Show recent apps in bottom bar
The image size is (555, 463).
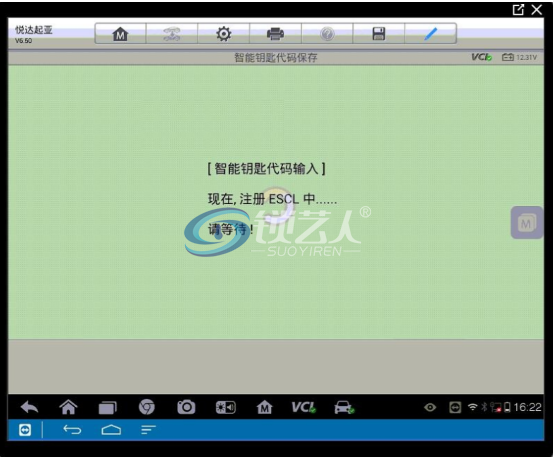point(108,408)
